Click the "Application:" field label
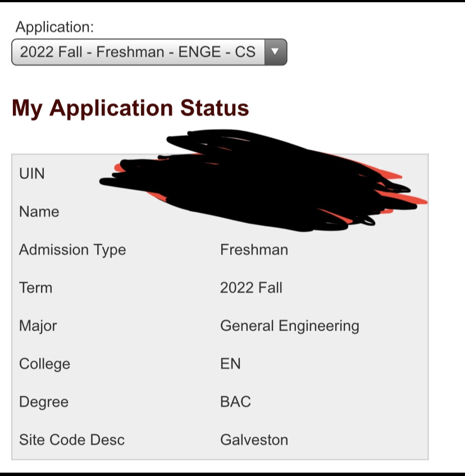 pos(55,26)
